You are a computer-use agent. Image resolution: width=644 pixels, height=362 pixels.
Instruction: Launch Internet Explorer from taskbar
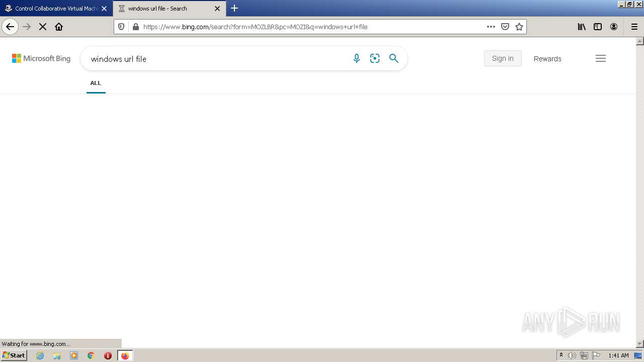(x=40, y=355)
